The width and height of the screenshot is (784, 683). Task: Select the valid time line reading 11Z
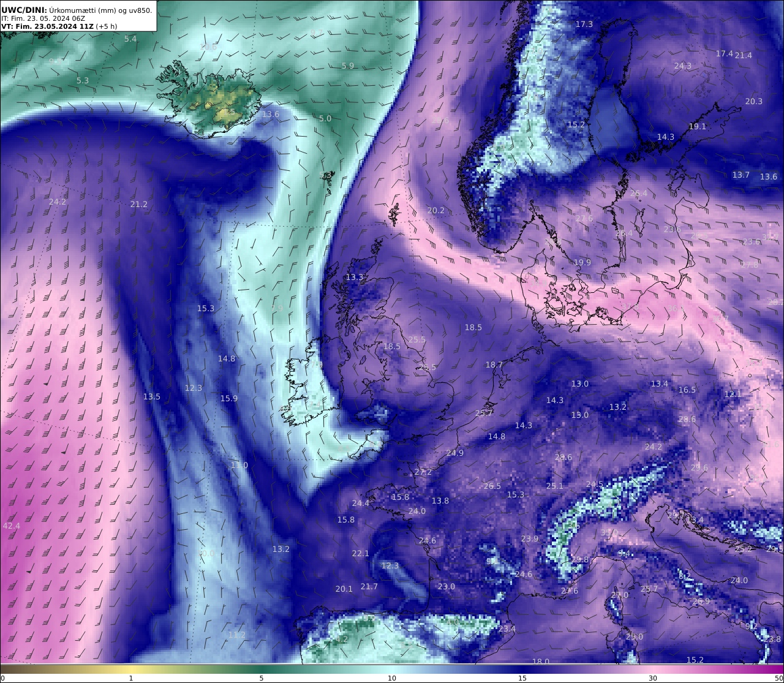[x=59, y=26]
